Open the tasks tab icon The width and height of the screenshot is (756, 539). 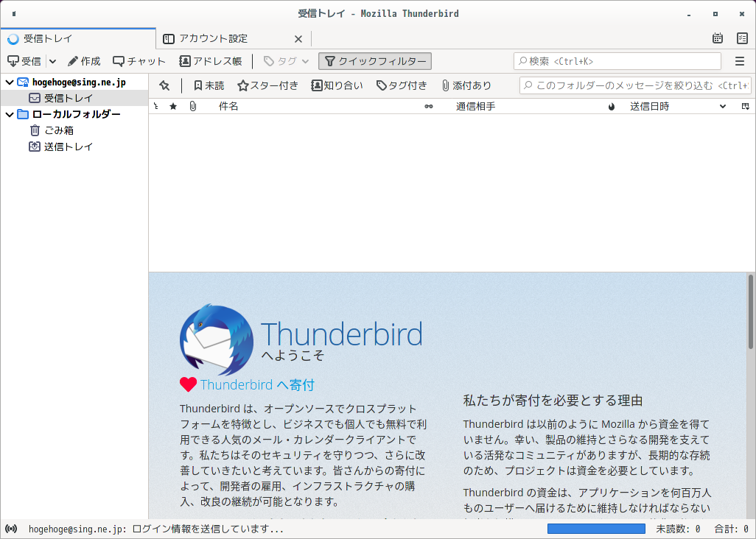coord(742,38)
